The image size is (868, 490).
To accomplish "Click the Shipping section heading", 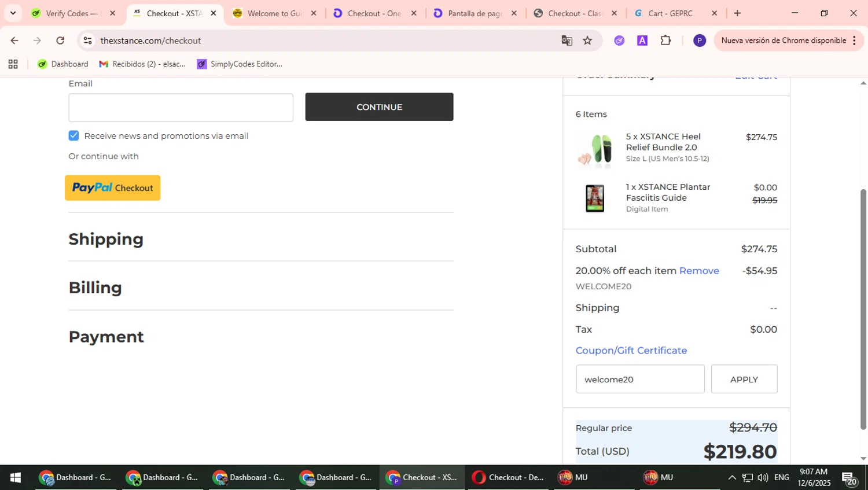I will [106, 239].
